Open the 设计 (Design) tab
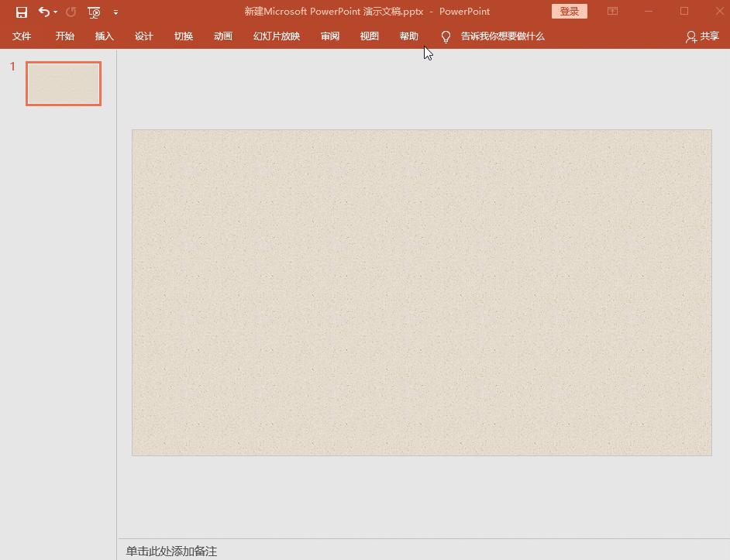The height and width of the screenshot is (560, 730). coord(144,36)
